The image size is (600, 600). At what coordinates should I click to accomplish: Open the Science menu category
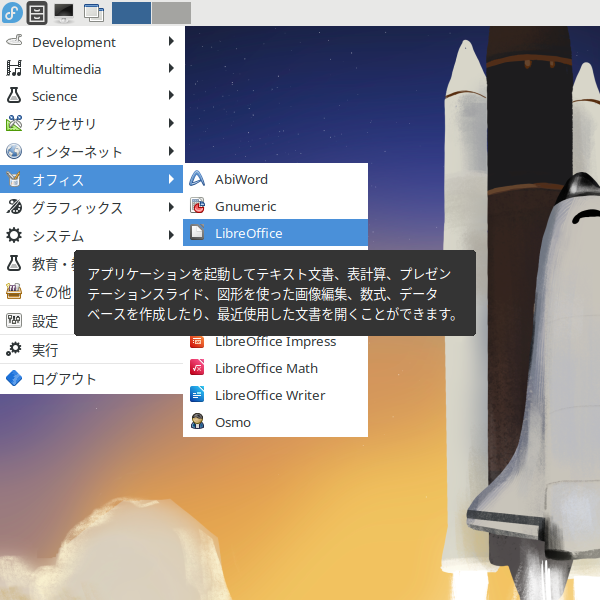[91, 96]
